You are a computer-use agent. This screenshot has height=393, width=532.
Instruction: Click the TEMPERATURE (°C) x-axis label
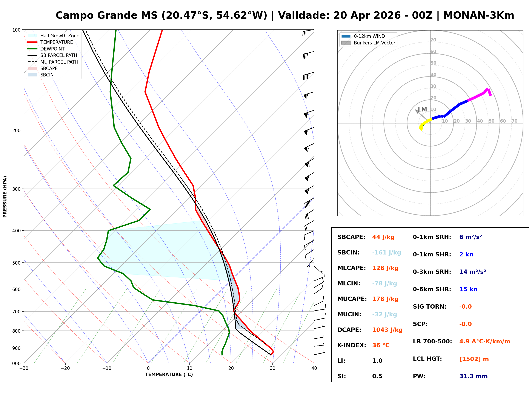coord(169,375)
